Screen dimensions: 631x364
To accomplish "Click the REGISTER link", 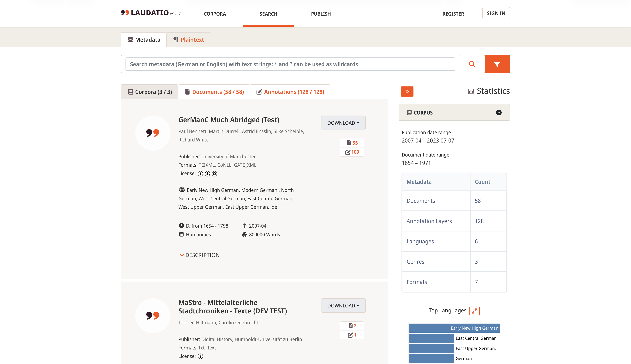I will click(453, 14).
